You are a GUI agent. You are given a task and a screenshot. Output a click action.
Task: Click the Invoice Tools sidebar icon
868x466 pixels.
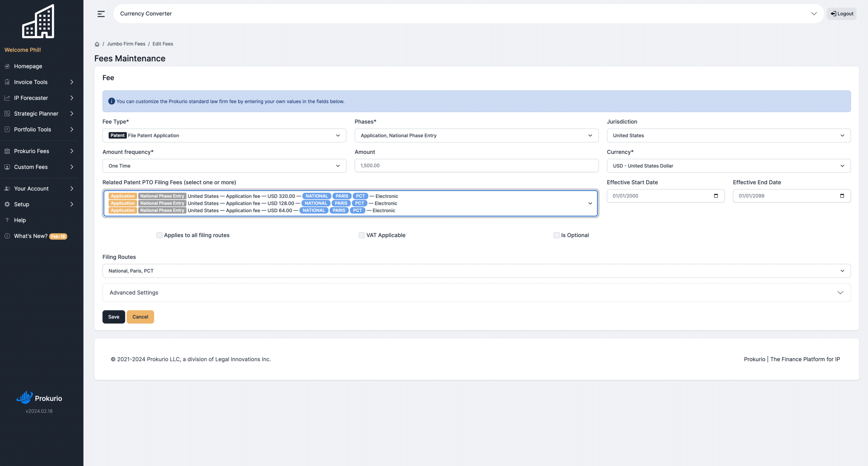tap(7, 82)
